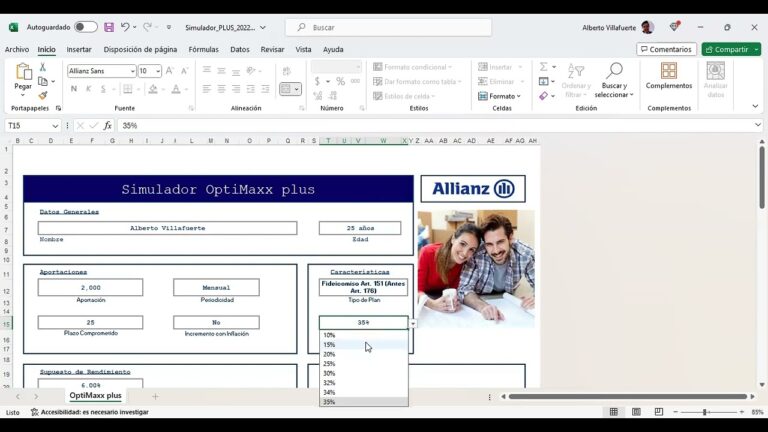Click the Periodicidad cell Mensual

click(216, 288)
